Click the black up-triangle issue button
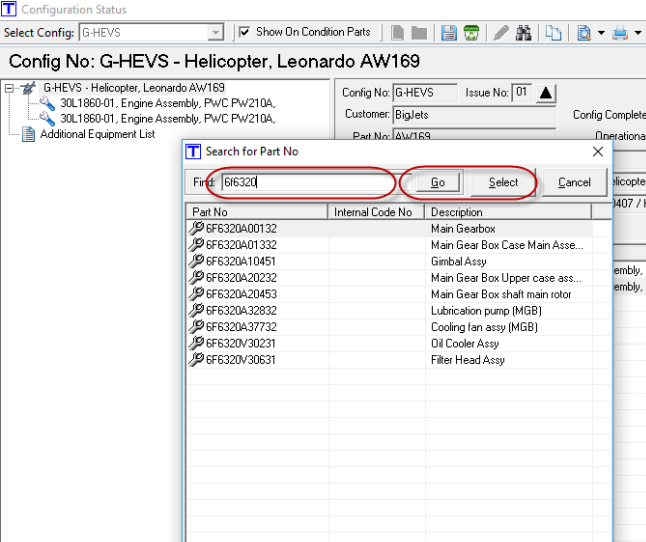 [x=545, y=93]
